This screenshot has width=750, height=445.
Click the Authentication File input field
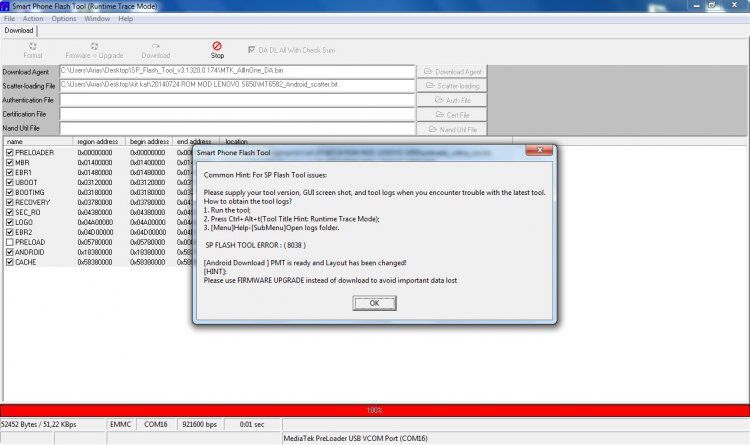point(237,100)
